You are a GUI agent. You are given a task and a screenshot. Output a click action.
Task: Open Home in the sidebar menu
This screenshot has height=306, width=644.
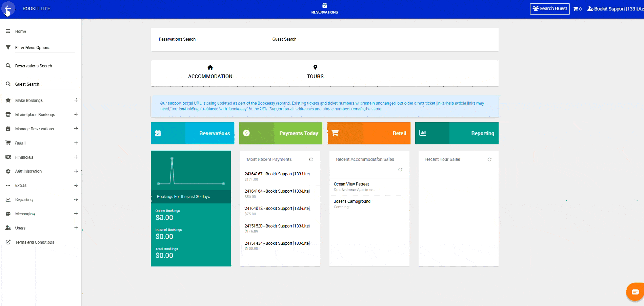20,31
